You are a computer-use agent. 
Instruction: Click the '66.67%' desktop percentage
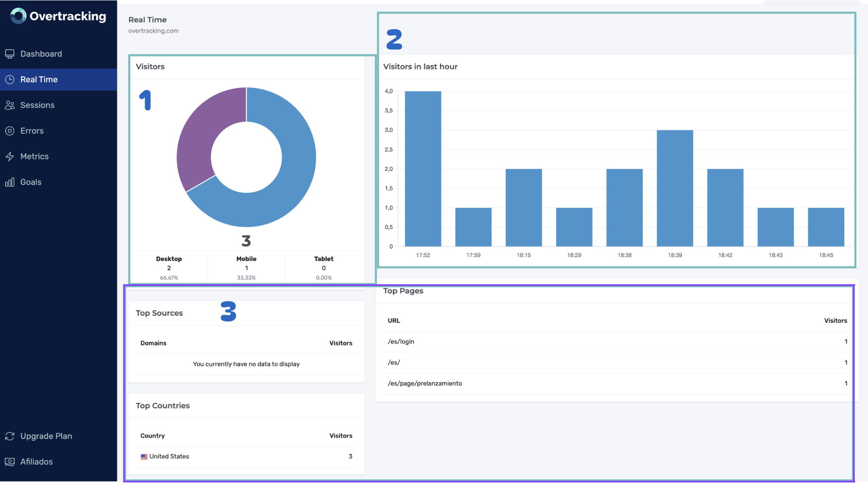tap(169, 278)
